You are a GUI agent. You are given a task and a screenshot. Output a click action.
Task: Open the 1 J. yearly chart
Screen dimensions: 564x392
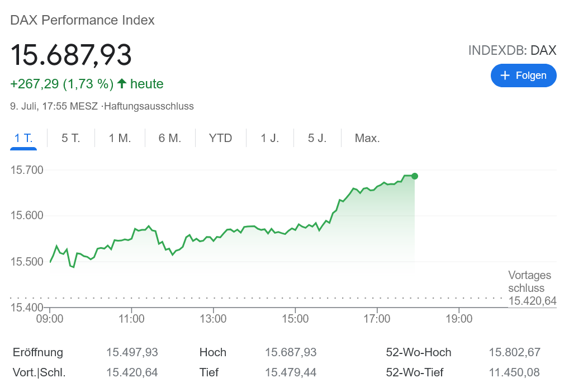pyautogui.click(x=270, y=138)
